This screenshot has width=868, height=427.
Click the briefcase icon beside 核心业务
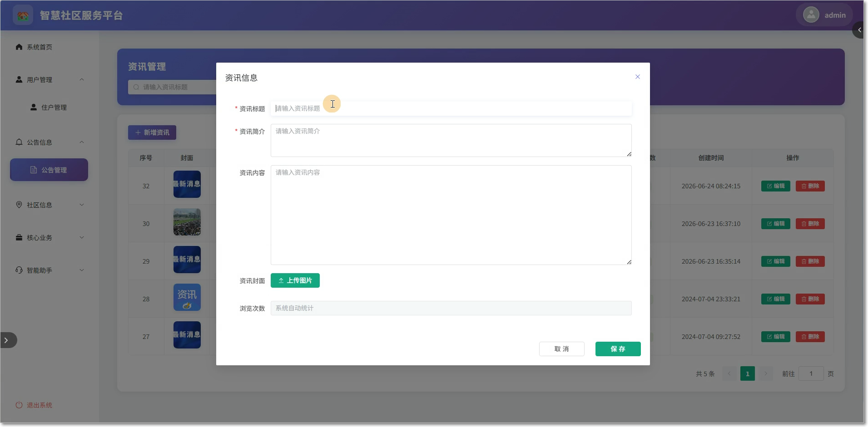click(x=19, y=237)
